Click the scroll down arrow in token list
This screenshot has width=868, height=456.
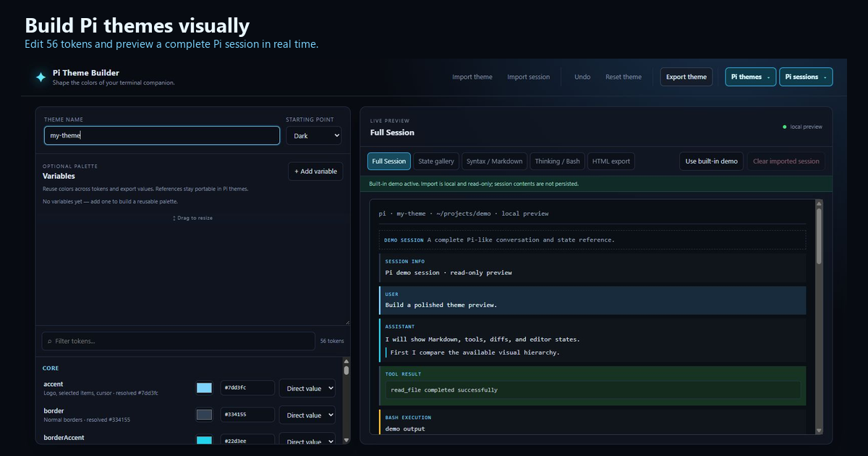[x=346, y=439]
